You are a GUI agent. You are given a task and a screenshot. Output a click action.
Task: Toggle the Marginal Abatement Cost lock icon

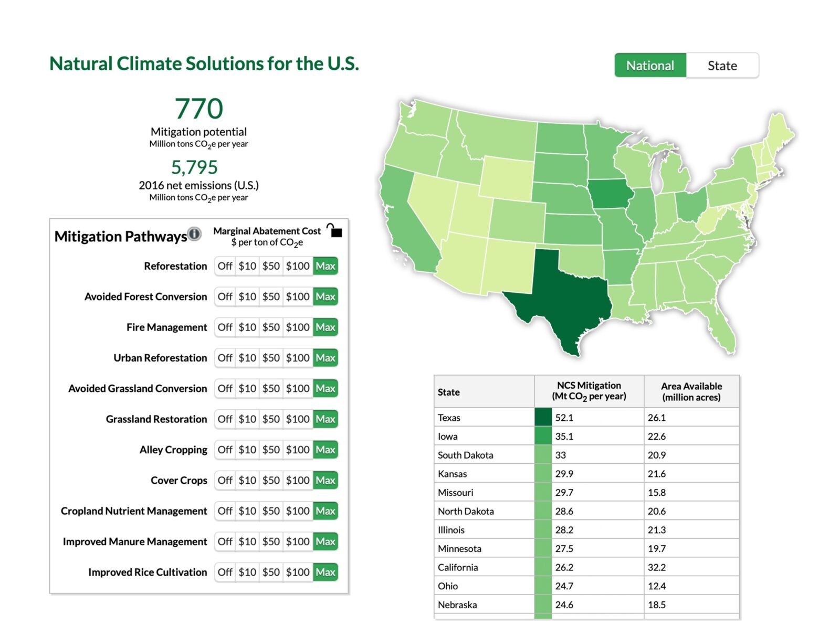pyautogui.click(x=334, y=230)
